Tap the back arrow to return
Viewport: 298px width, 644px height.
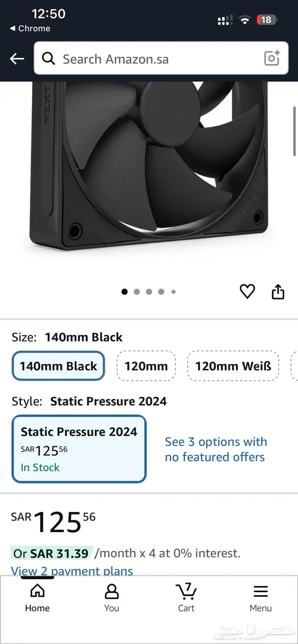(x=17, y=59)
